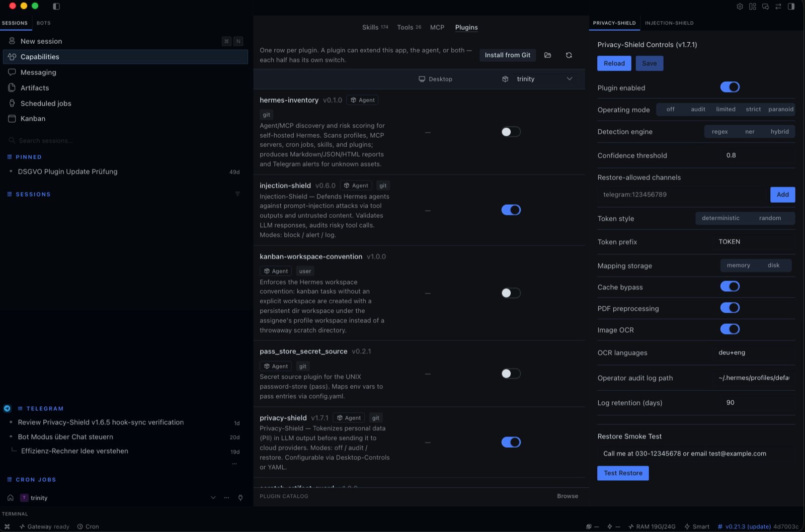Click the Install from Git button
This screenshot has height=532, width=805.
(508, 55)
